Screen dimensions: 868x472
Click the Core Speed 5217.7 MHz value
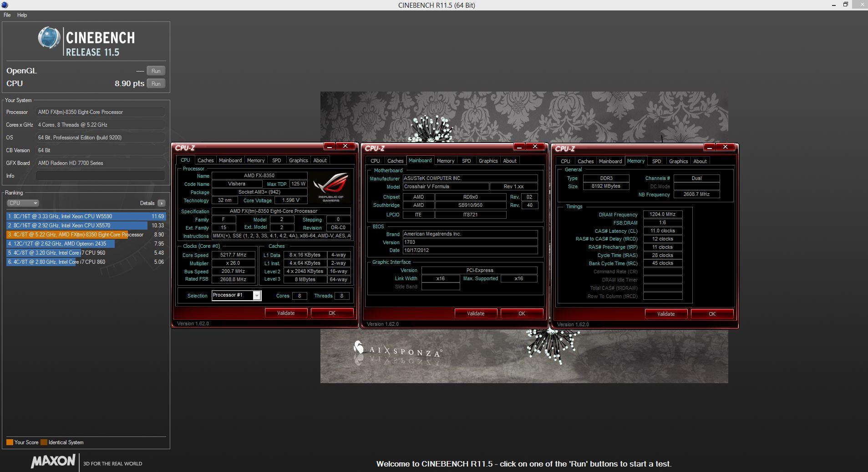pos(233,255)
